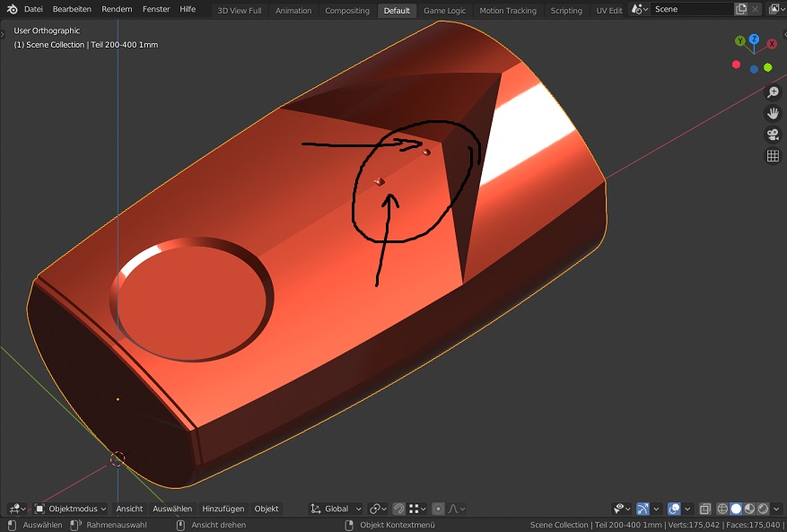Toggle X-ray display mode
The width and height of the screenshot is (787, 532).
[x=704, y=509]
